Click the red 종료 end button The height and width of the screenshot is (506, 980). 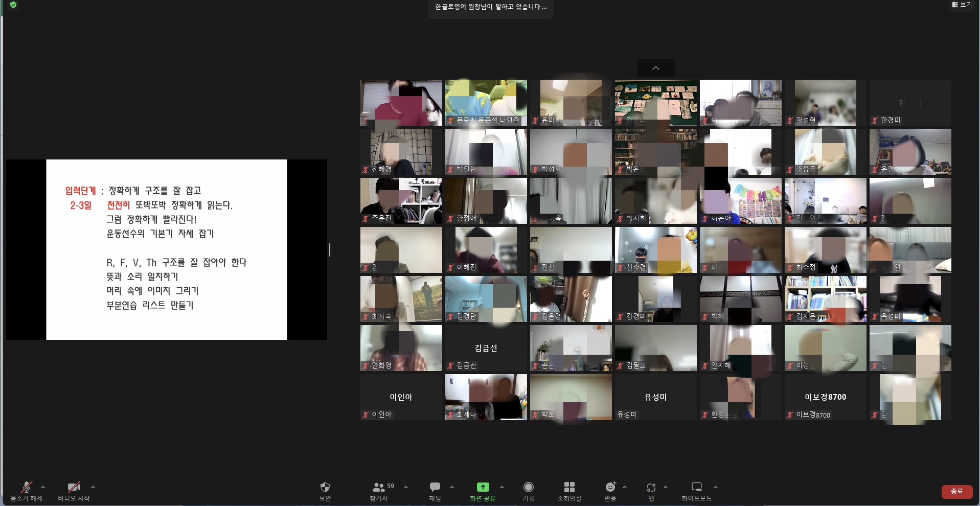point(956,491)
